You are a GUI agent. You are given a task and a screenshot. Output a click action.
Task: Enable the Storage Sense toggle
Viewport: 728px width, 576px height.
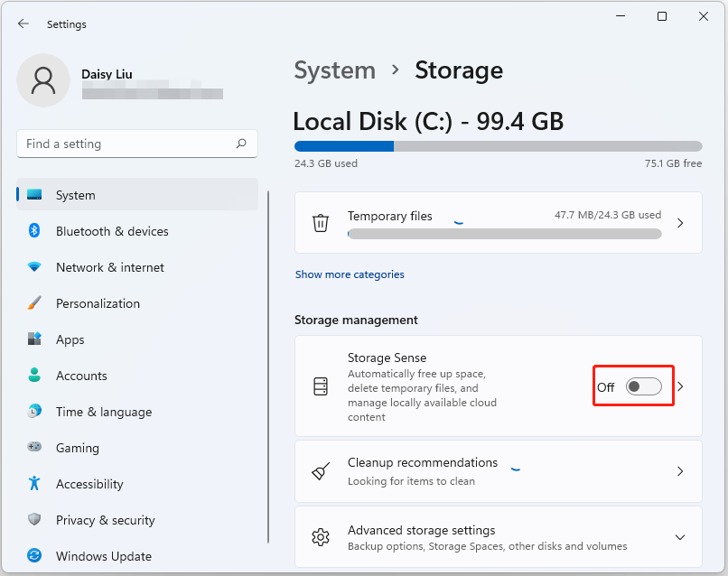[x=643, y=386]
